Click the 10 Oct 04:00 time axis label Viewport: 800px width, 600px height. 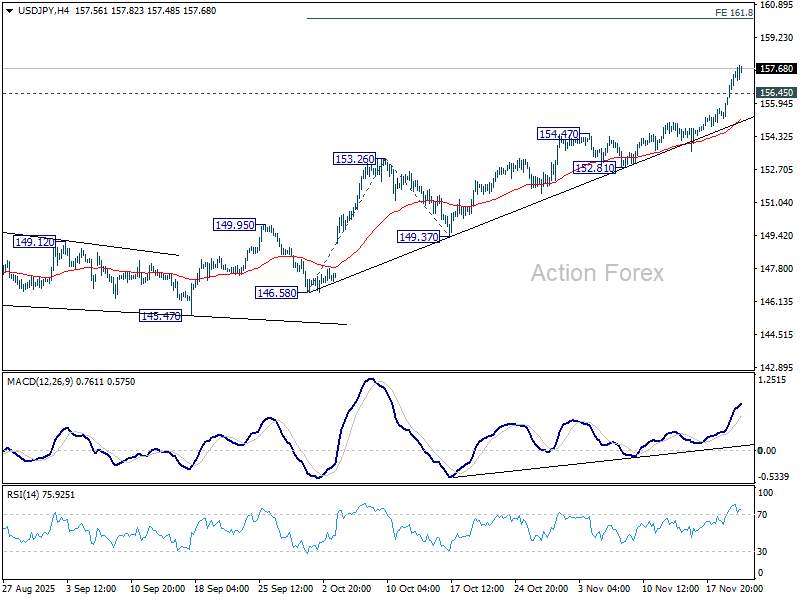pos(415,589)
